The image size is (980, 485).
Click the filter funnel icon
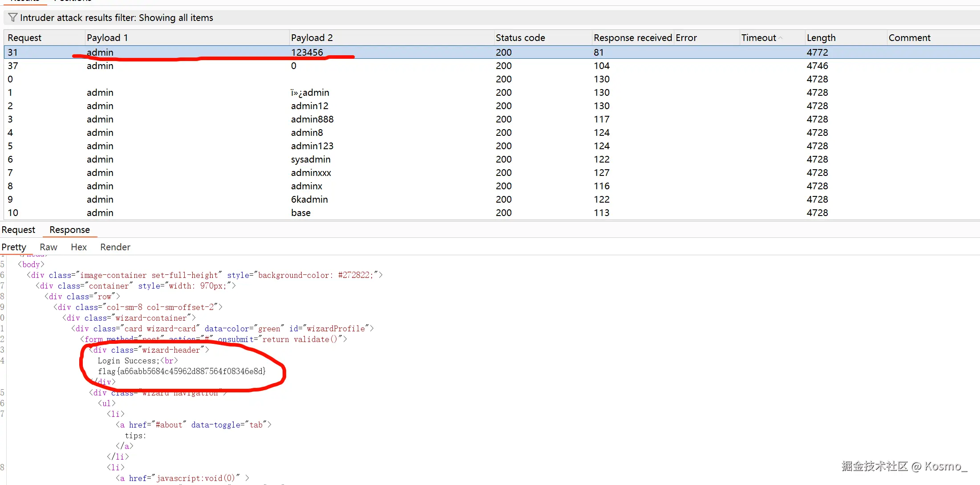tap(13, 17)
